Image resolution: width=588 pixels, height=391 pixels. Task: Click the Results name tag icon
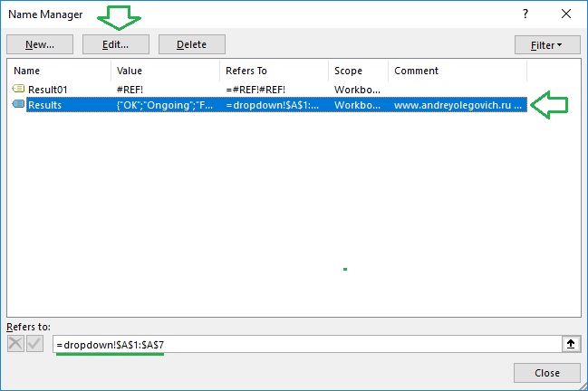tap(18, 104)
